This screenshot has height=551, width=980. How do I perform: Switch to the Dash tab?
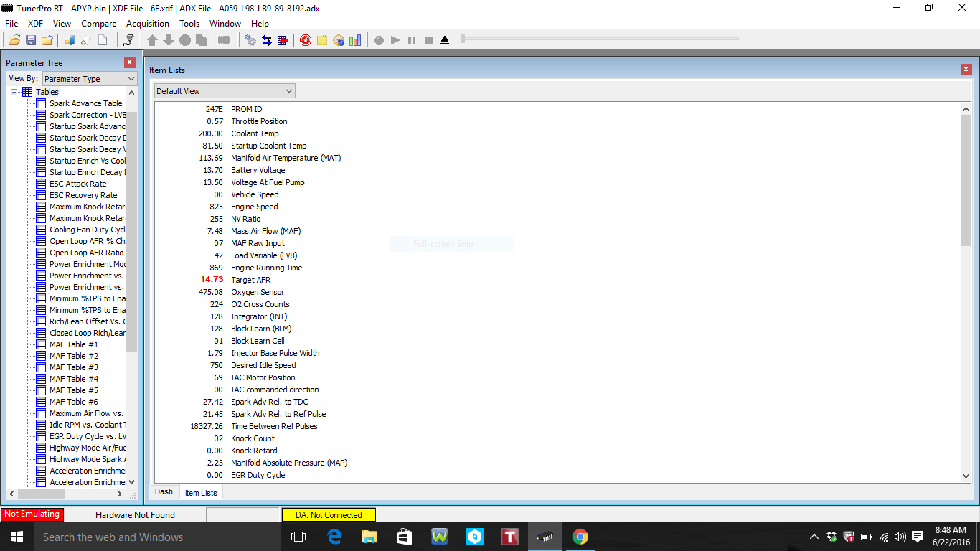tap(164, 492)
